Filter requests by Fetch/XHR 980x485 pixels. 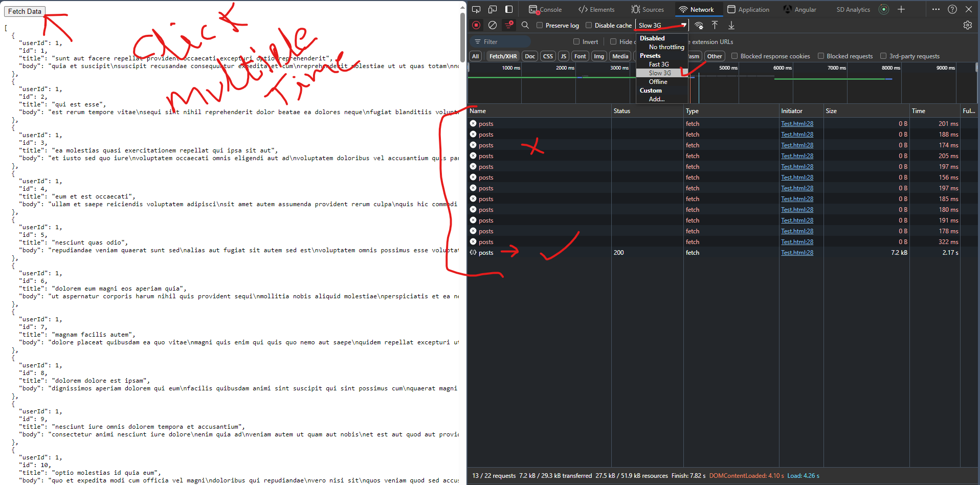[x=503, y=56]
